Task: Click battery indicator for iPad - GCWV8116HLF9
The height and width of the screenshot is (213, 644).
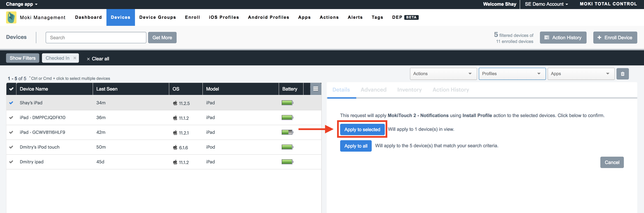Action: click(x=287, y=132)
